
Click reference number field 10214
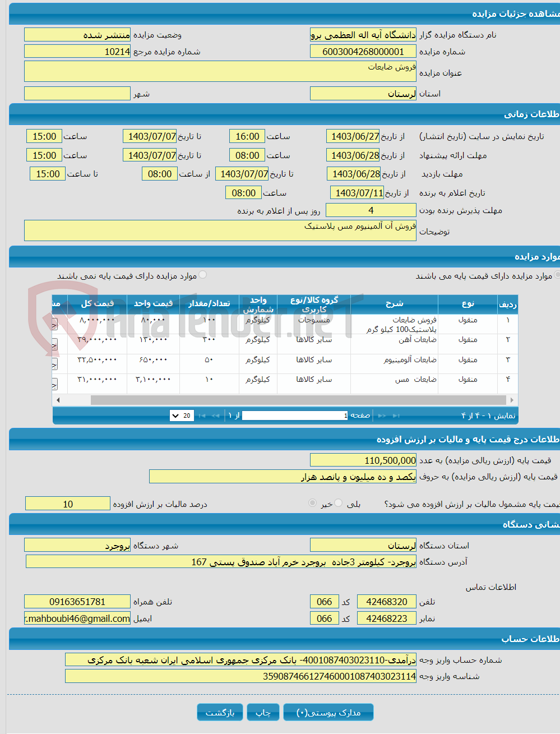point(77,52)
